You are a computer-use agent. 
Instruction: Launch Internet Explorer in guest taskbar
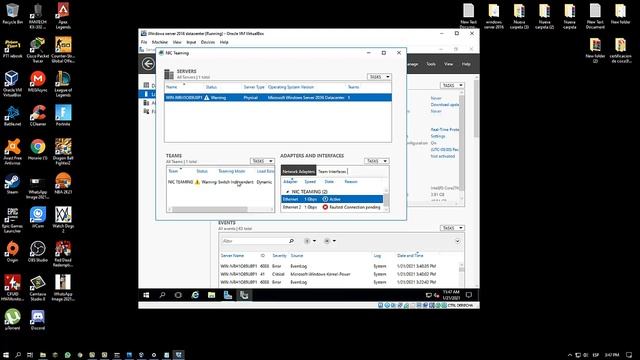195,295
